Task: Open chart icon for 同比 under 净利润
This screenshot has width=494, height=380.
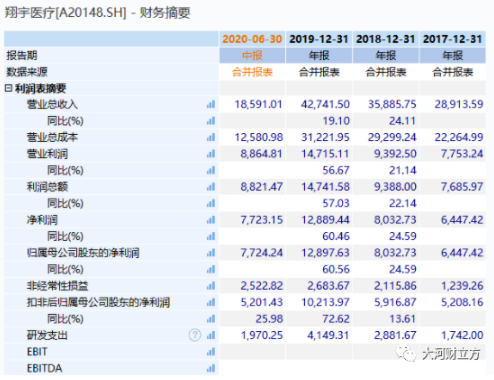Action: (211, 236)
